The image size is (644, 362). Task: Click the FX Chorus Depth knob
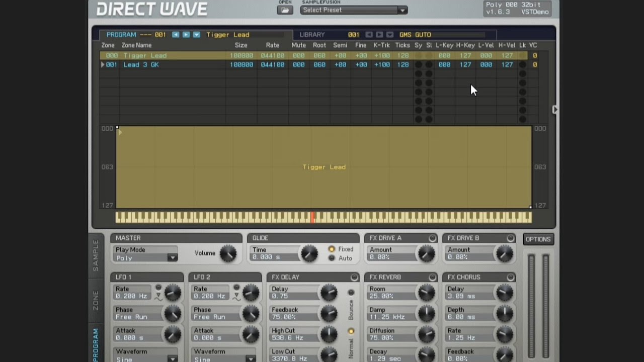[x=504, y=313]
